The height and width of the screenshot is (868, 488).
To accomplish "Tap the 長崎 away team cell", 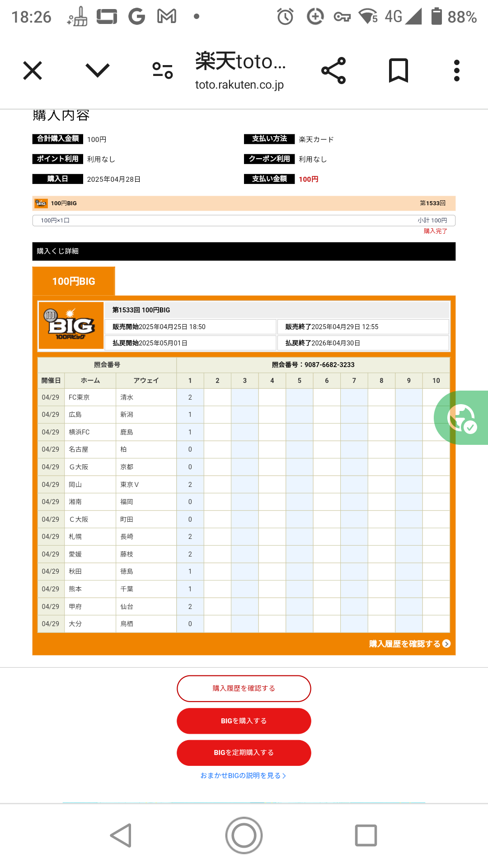I will tap(146, 537).
